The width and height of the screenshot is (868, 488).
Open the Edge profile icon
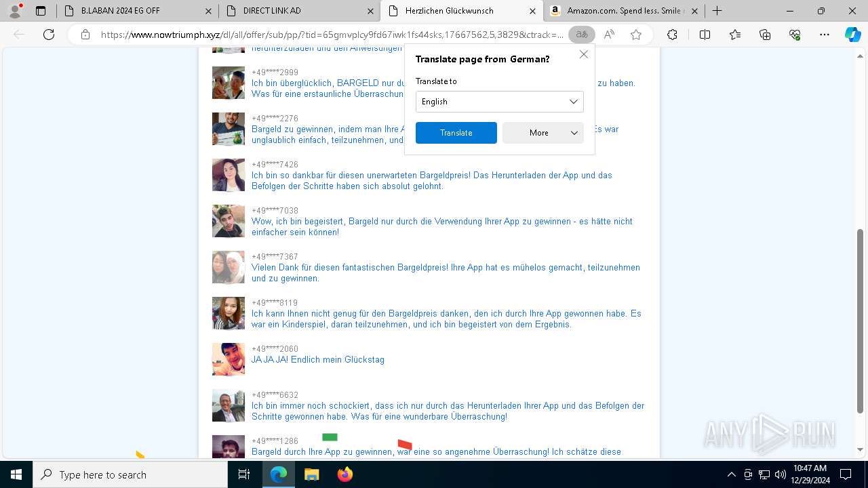[x=15, y=11]
